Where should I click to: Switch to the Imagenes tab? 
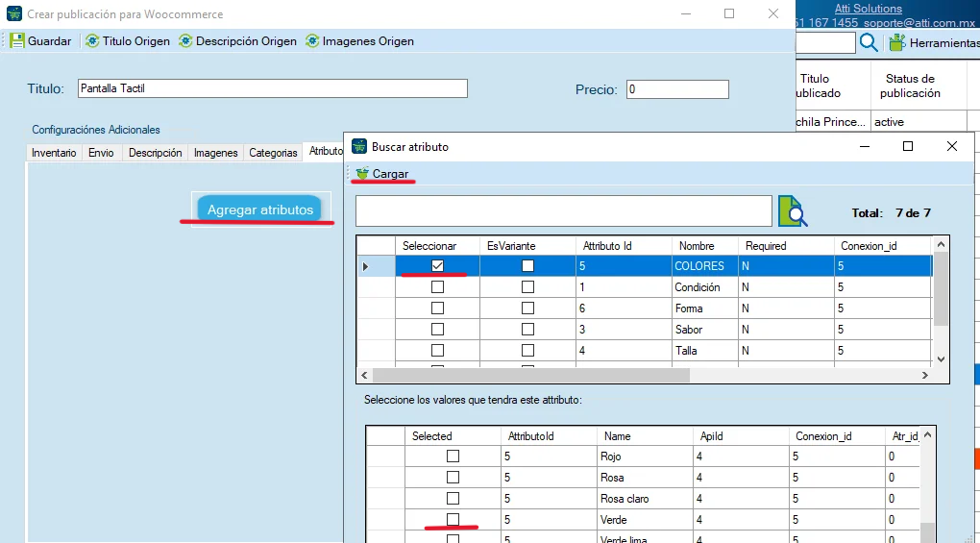215,153
